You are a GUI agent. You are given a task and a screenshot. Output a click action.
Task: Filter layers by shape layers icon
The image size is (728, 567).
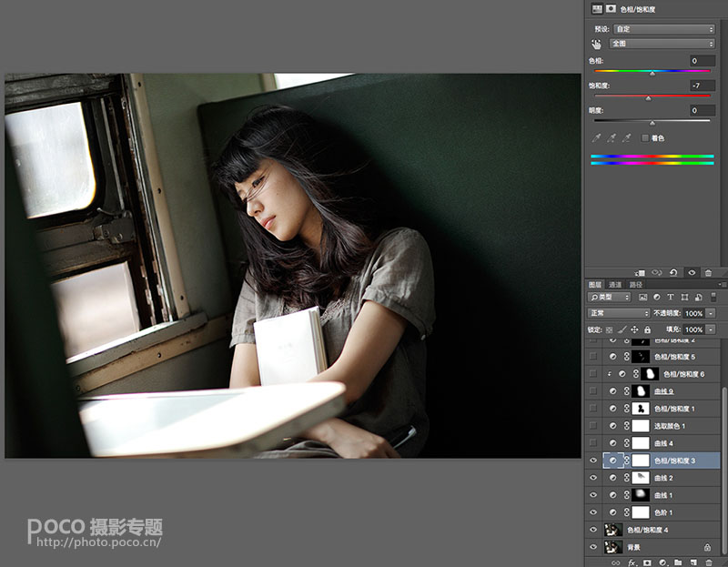[684, 298]
